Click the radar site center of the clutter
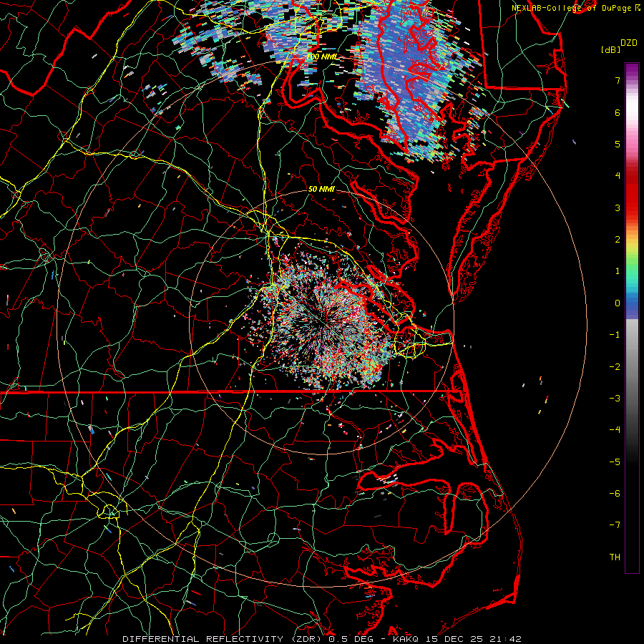Viewport: 644px width, 644px height. pyautogui.click(x=321, y=321)
